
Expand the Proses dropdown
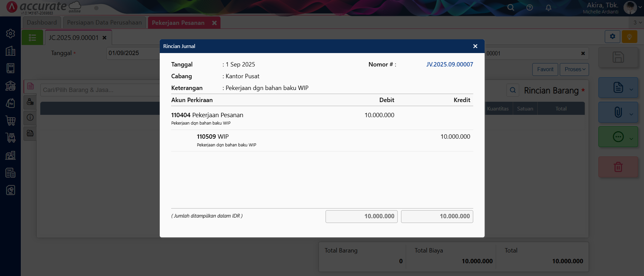(x=574, y=70)
